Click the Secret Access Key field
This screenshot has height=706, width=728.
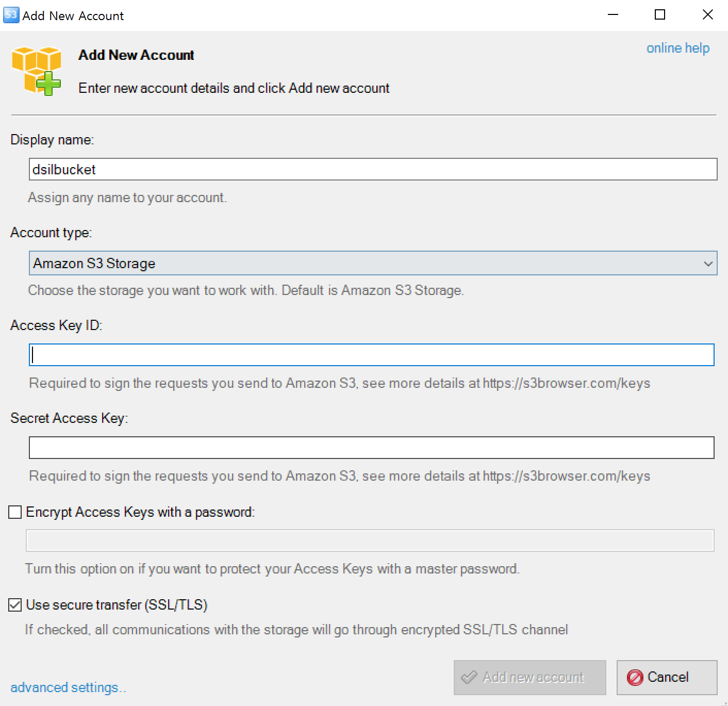click(371, 448)
